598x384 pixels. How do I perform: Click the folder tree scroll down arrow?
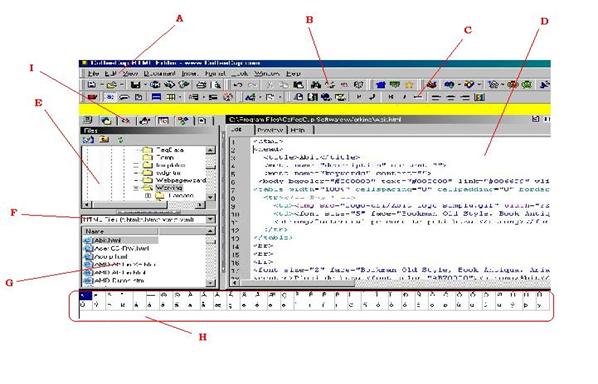pyautogui.click(x=211, y=197)
